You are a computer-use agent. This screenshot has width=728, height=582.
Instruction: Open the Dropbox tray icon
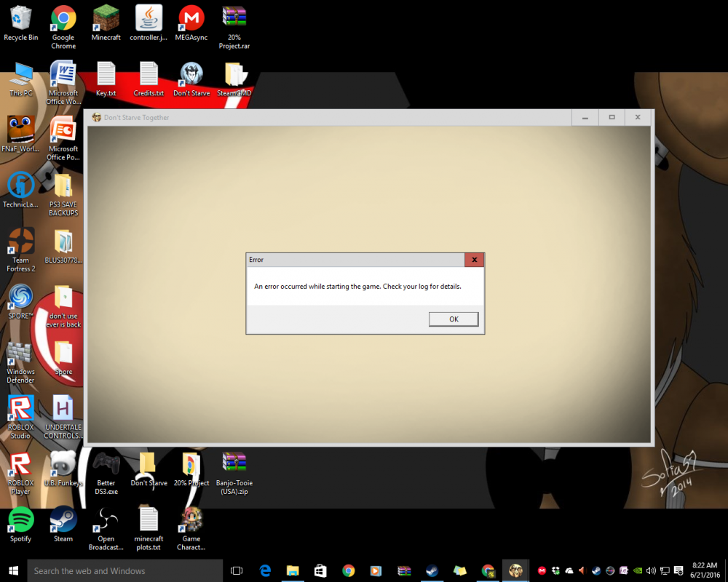pyautogui.click(x=555, y=570)
